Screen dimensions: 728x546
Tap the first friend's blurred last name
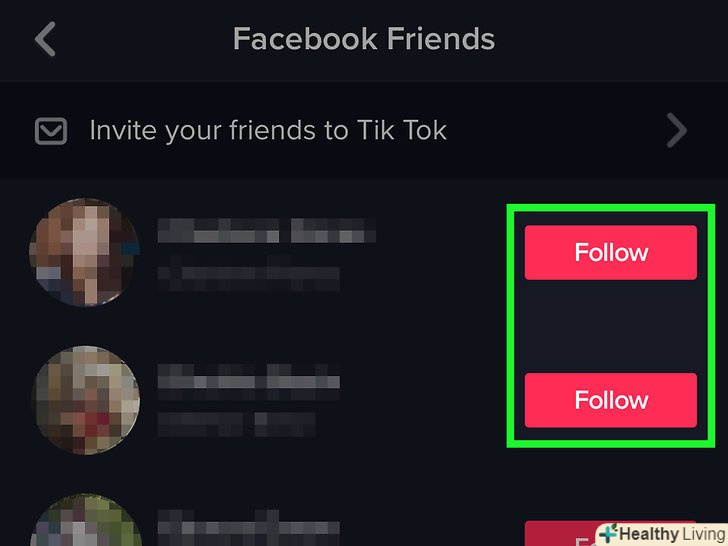tap(333, 230)
